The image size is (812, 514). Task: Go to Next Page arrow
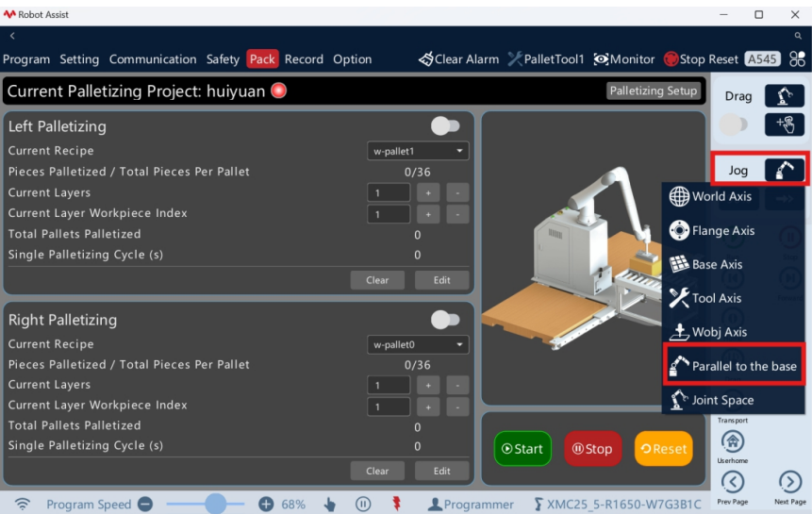pos(789,482)
